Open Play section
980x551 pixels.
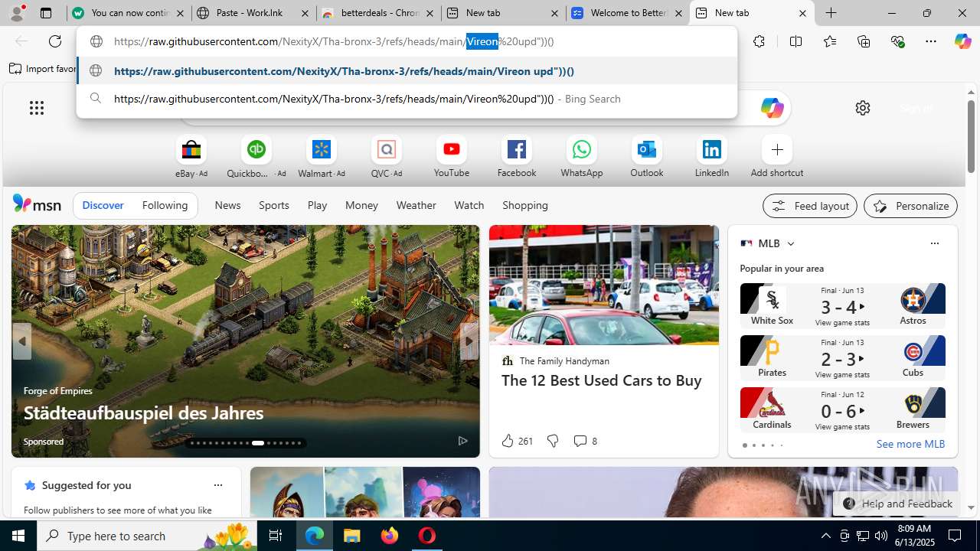tap(317, 205)
